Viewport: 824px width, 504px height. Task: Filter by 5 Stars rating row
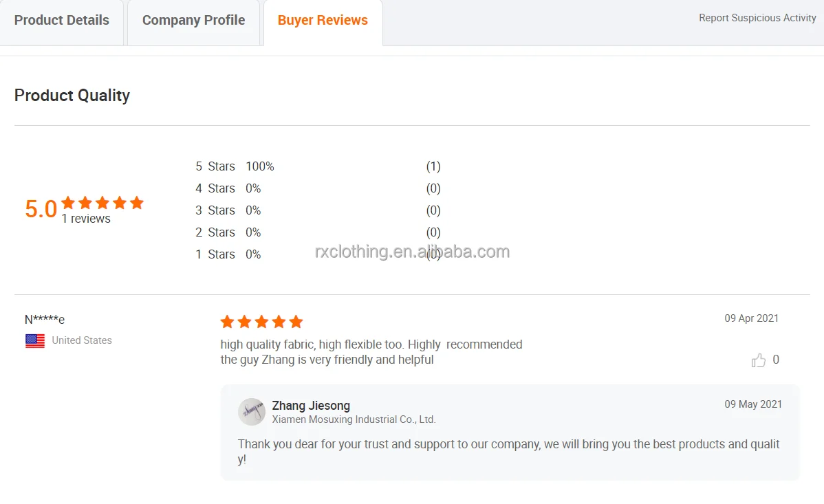pyautogui.click(x=318, y=166)
